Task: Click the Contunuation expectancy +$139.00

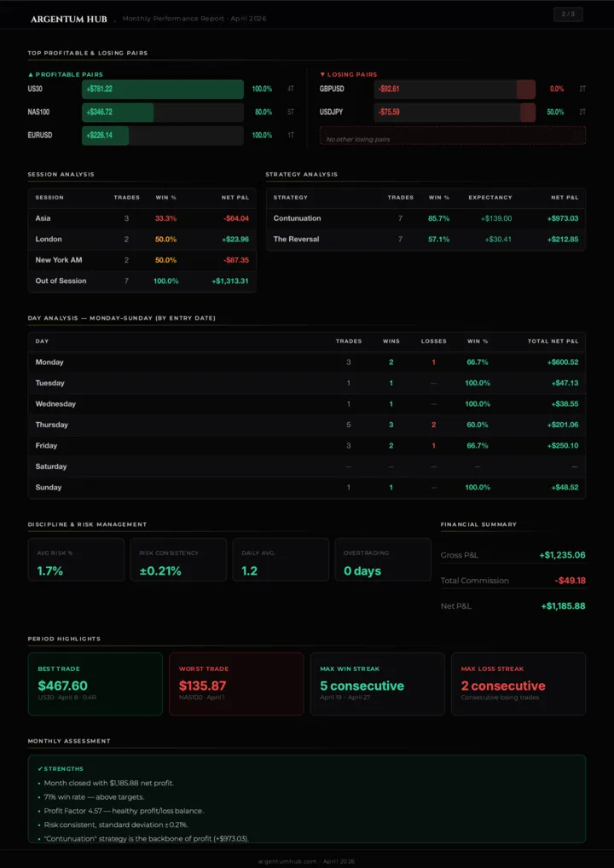Action: point(496,218)
